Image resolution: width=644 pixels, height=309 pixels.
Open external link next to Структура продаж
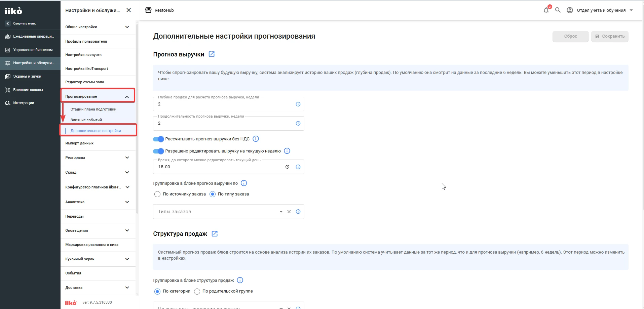click(215, 234)
